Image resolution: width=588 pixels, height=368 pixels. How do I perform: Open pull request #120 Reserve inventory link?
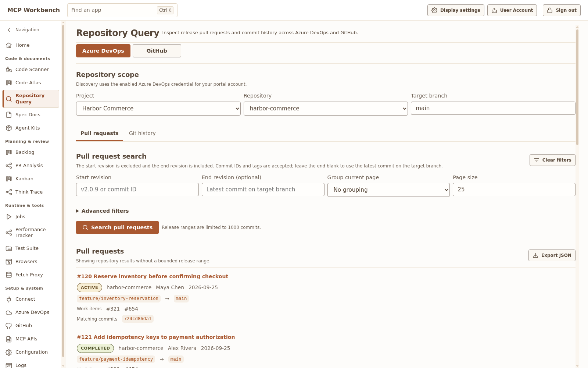point(153,276)
